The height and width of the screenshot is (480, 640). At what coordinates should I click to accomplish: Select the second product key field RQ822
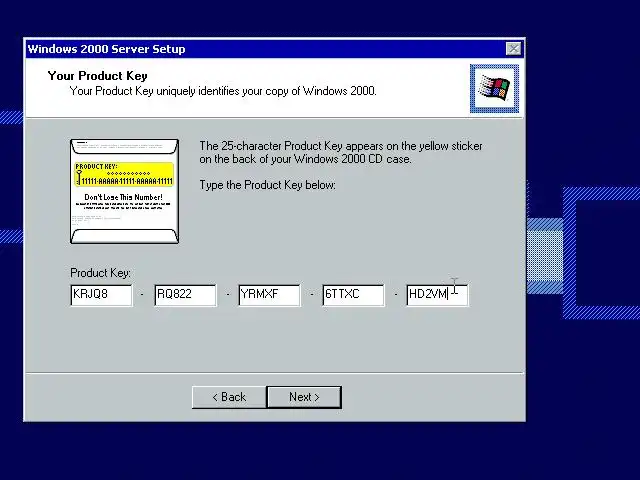pos(185,295)
